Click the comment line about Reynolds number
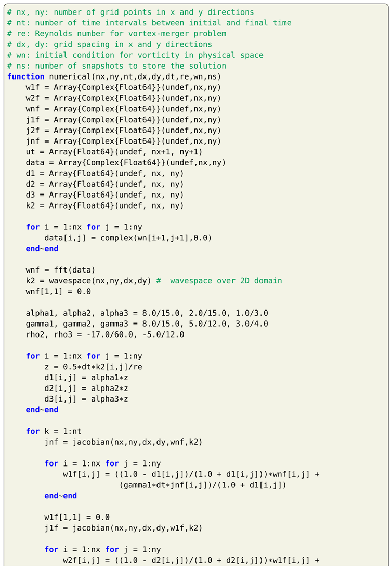Viewport: 392px width, 569px height. pos(117,34)
